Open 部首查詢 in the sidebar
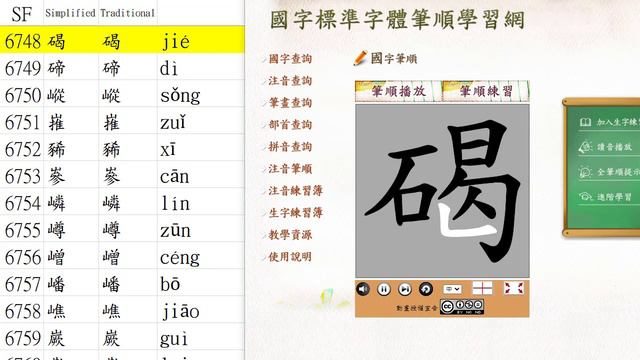 click(290, 125)
